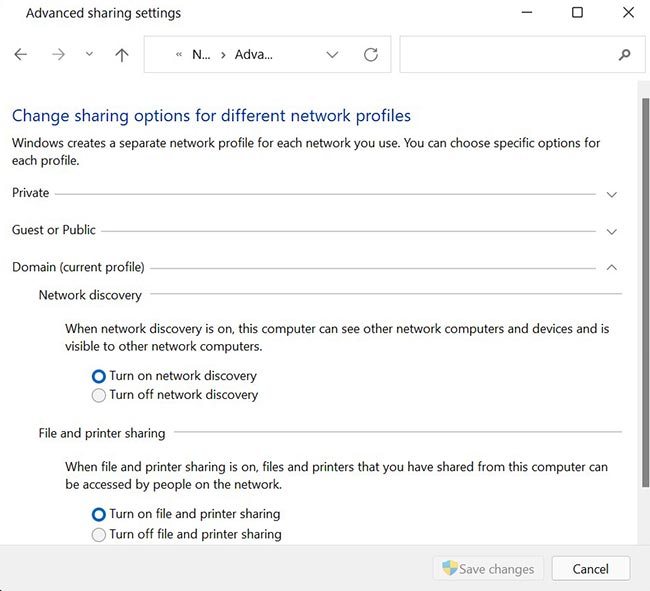Expand the address bar history dropdown

pyautogui.click(x=333, y=55)
